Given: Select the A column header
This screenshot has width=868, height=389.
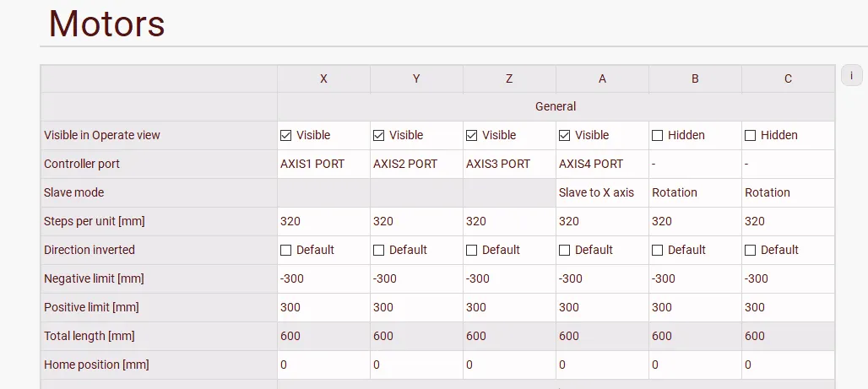Looking at the screenshot, I should pos(603,78).
